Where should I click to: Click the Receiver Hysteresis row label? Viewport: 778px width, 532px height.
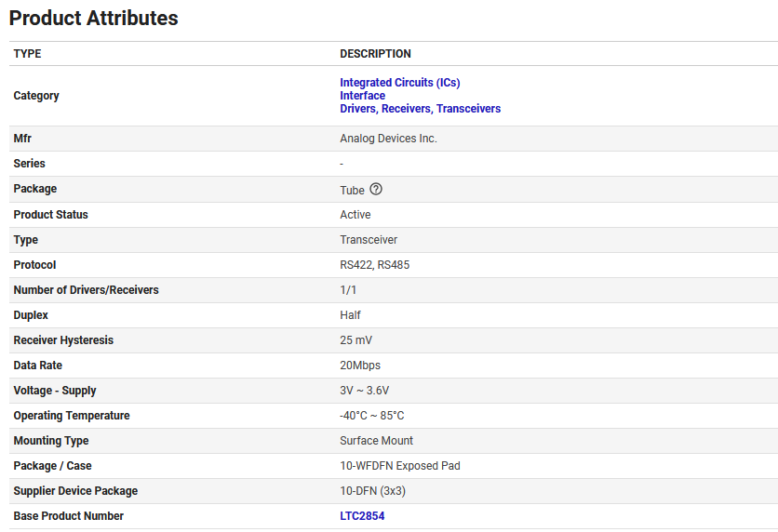pyautogui.click(x=63, y=340)
